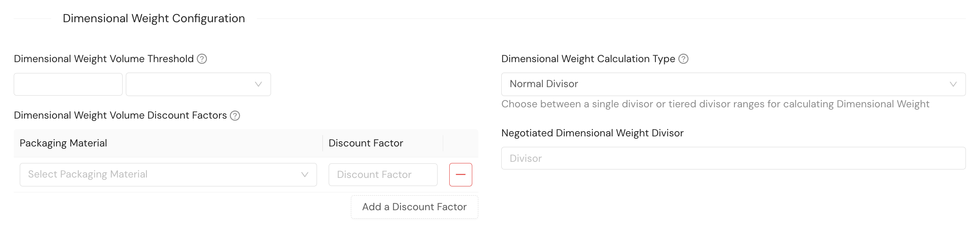Open the Dimensional Weight Calculation Type dropdown
The image size is (980, 234).
click(x=726, y=84)
